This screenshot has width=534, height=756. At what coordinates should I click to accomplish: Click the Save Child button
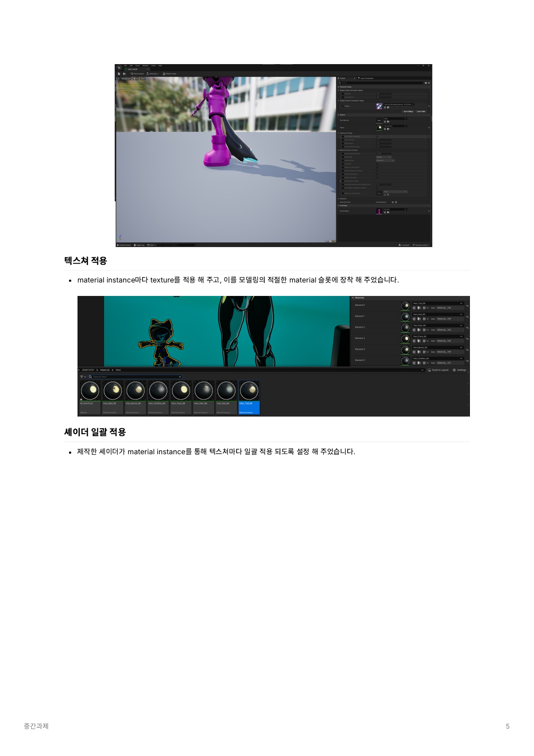point(421,111)
